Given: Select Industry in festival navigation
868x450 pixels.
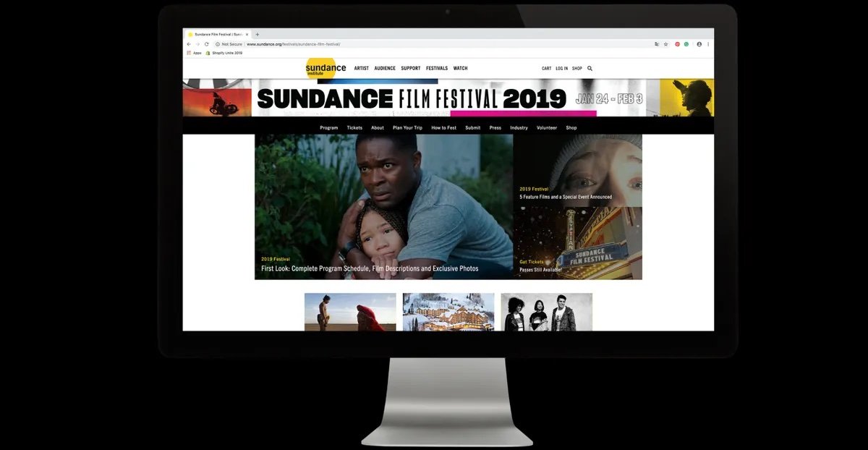Looking at the screenshot, I should (x=519, y=128).
